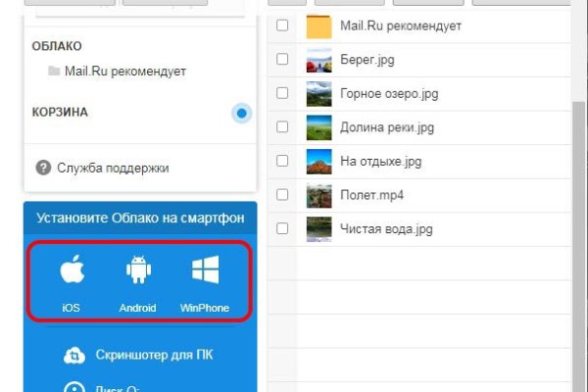Open the Служба поддержки link
Image resolution: width=588 pixels, height=392 pixels.
113,168
